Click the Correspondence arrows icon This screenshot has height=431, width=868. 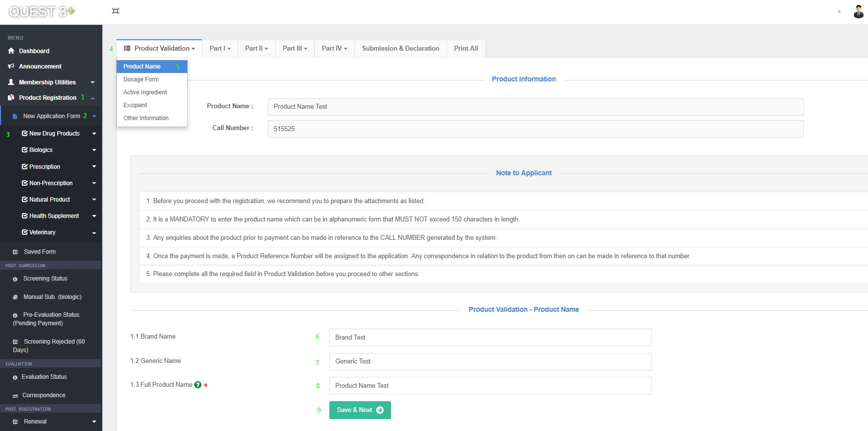[x=15, y=396]
